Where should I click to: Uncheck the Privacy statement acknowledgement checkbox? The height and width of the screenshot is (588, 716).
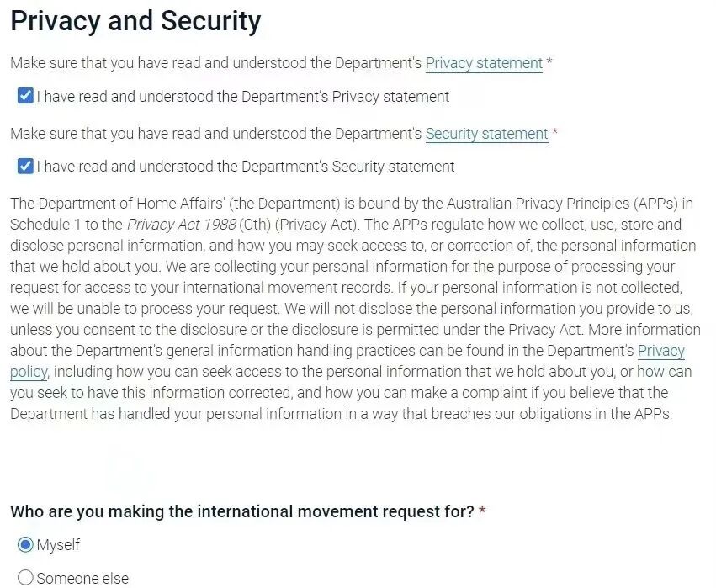[25, 96]
